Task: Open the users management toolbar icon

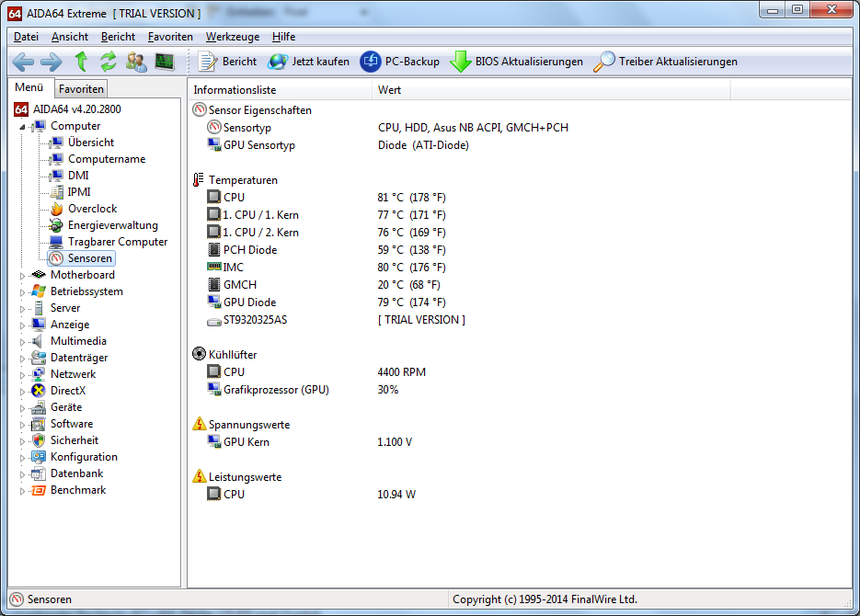Action: pos(136,62)
